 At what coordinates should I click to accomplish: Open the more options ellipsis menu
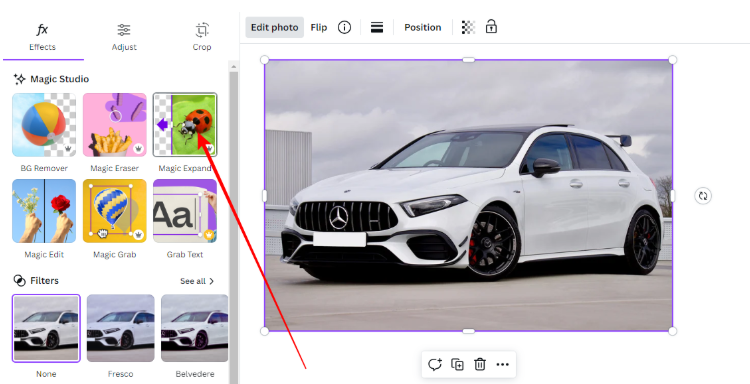tap(502, 364)
